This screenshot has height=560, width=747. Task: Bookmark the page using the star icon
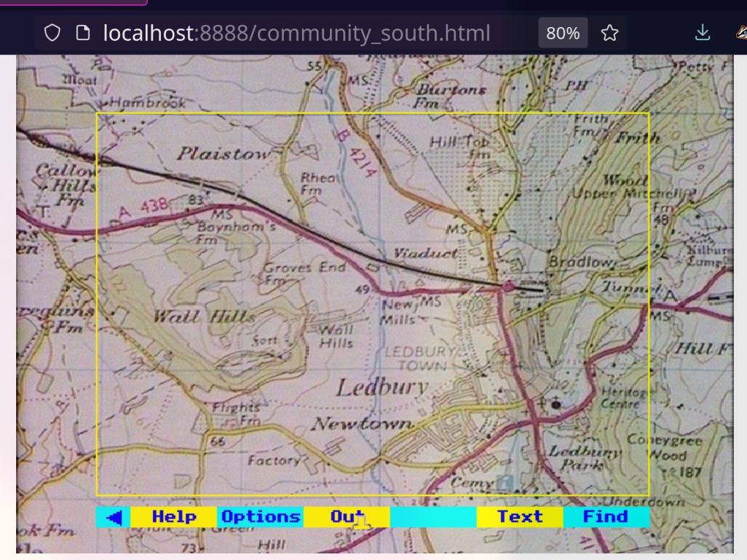[608, 33]
